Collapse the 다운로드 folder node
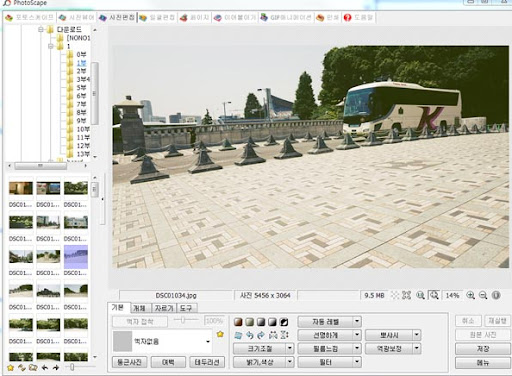Image resolution: width=512 pixels, height=376 pixels. pyautogui.click(x=41, y=30)
